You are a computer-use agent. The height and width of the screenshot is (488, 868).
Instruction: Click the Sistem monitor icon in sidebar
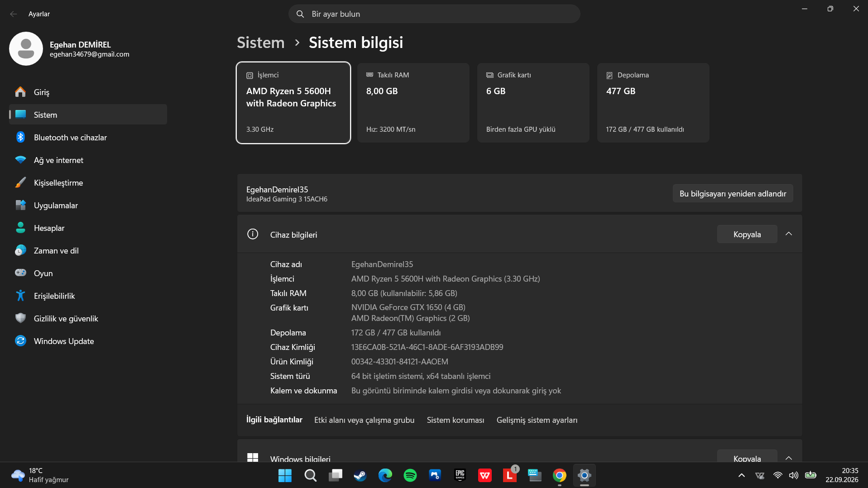click(20, 115)
